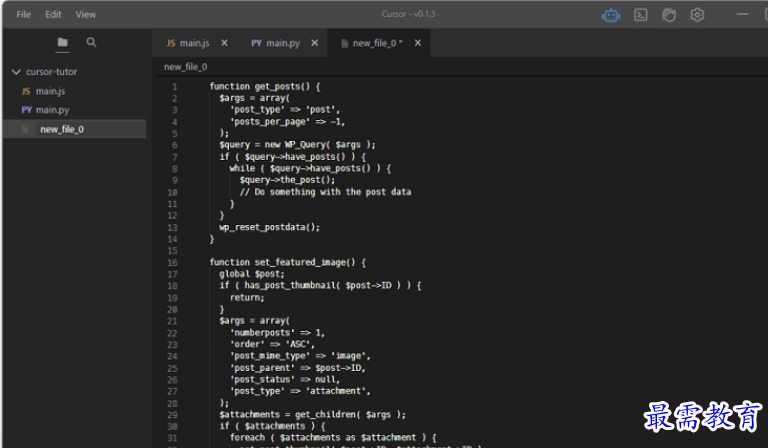Click line number 1 in the gutter
The width and height of the screenshot is (768, 448).
pyautogui.click(x=174, y=87)
